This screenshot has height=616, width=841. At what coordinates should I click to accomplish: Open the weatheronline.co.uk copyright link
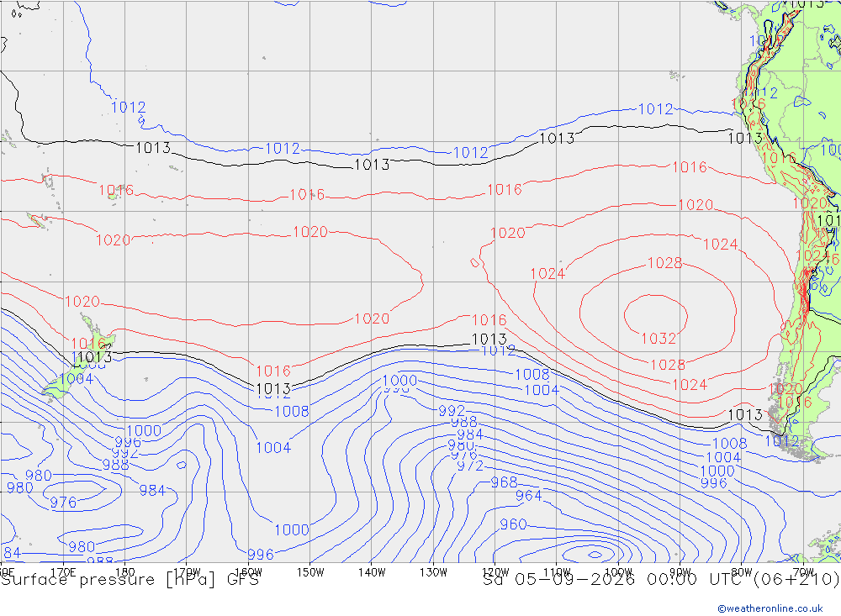point(770,608)
